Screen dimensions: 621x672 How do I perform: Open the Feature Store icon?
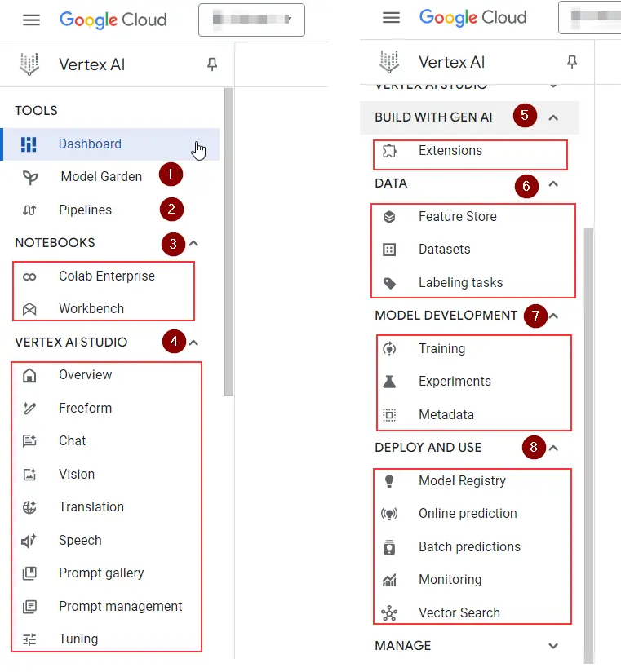[x=390, y=217]
